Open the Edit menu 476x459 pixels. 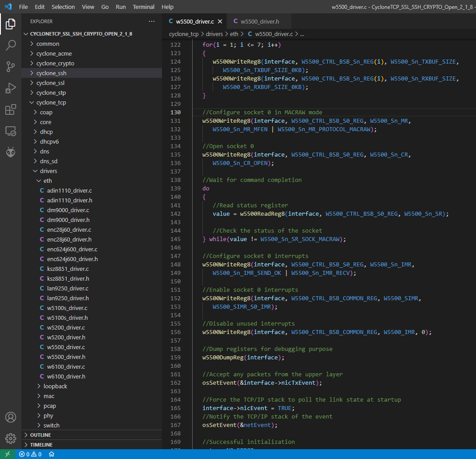[40, 7]
